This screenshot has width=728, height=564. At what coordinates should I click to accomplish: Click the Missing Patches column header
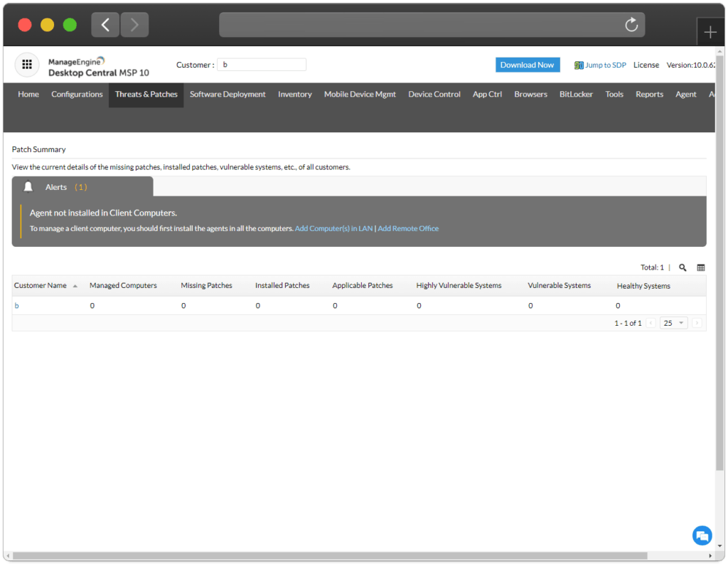[x=207, y=286]
